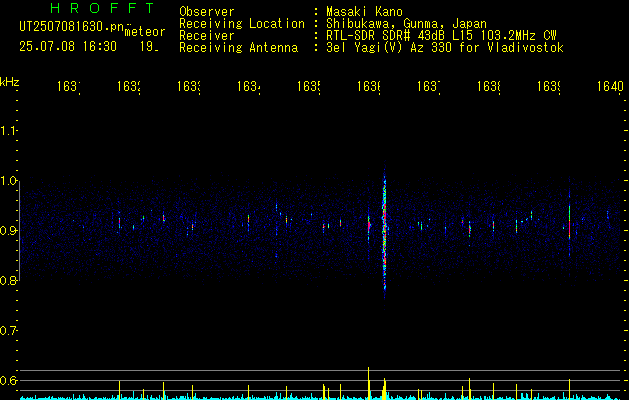
Task: Click the large meteor burst echo after 1636
Action: [384, 235]
